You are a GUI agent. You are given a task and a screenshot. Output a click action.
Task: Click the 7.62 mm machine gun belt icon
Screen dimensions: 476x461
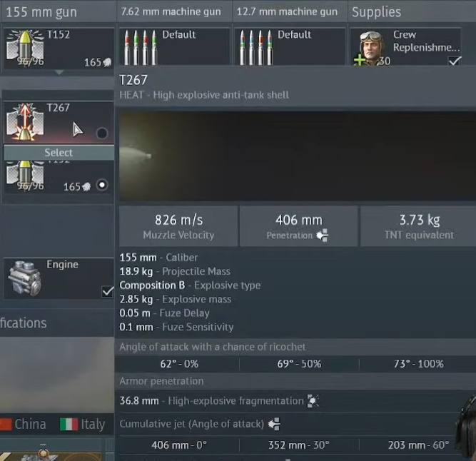141,47
